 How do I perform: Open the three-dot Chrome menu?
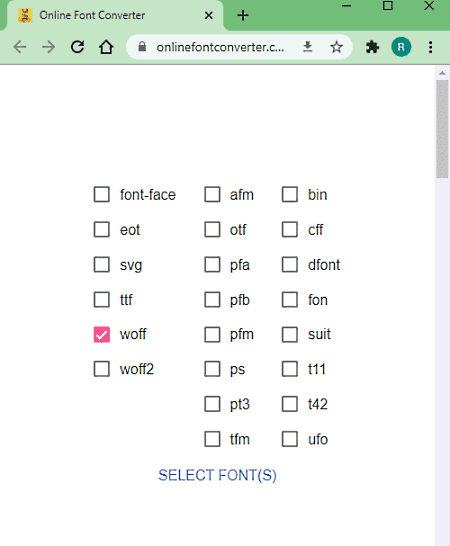(431, 47)
